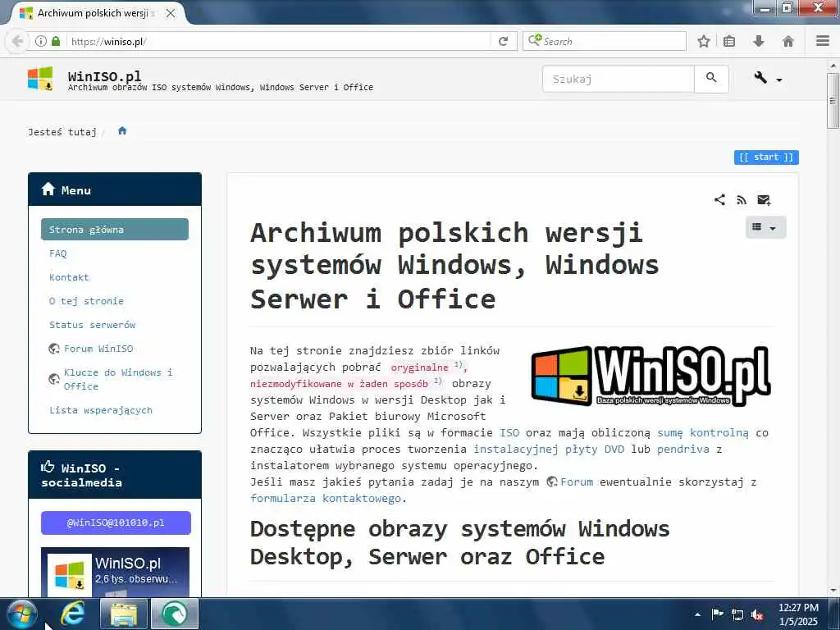This screenshot has height=630, width=840.
Task: Open the wrench tools dropdown
Action: coord(768,79)
